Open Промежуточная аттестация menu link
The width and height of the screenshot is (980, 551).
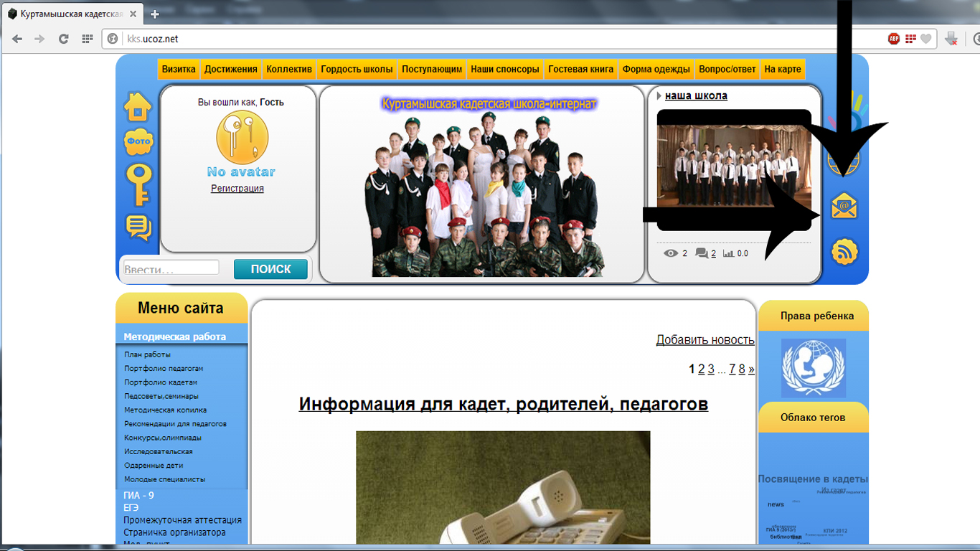tap(182, 520)
